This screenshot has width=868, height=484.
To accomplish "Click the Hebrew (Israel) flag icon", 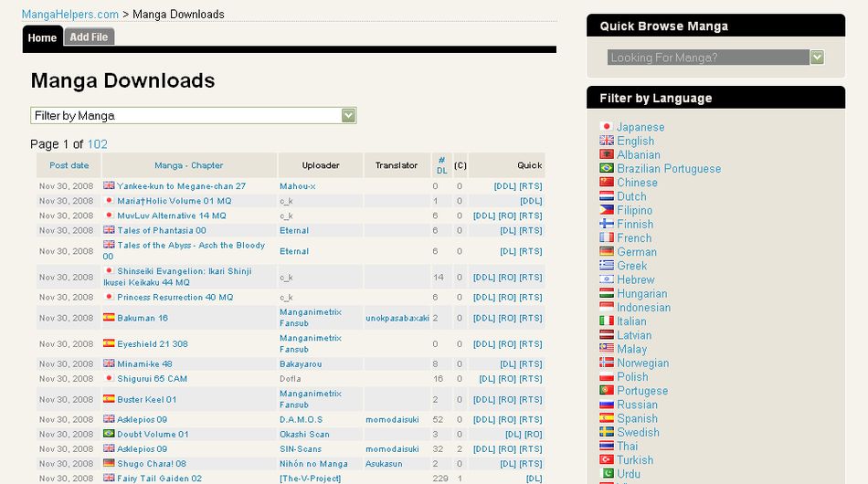I will pyautogui.click(x=606, y=279).
